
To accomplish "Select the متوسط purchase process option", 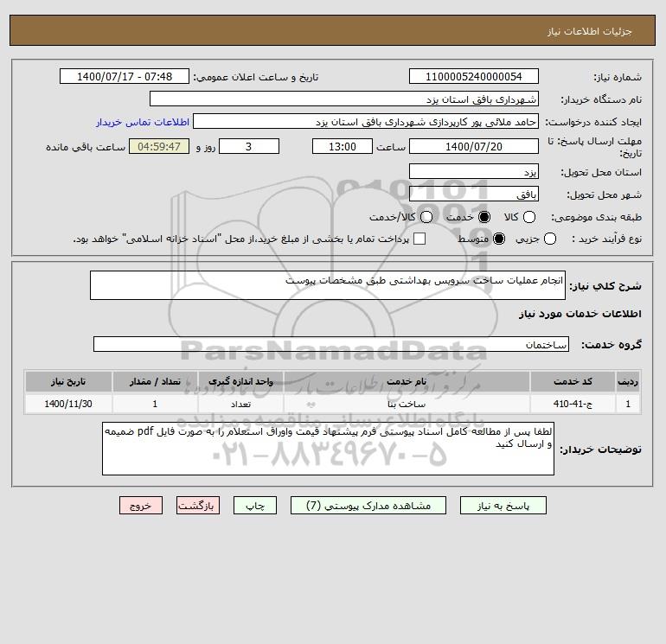I will pyautogui.click(x=499, y=239).
